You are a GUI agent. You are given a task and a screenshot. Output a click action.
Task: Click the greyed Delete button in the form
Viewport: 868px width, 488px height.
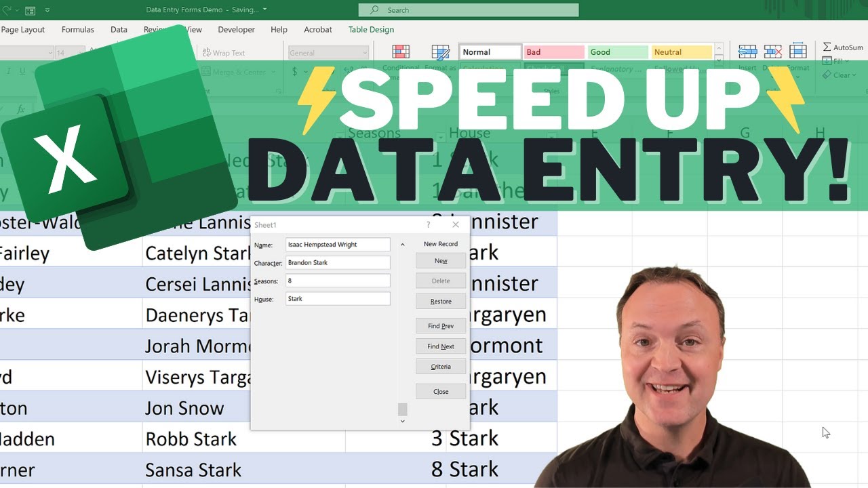tap(441, 281)
